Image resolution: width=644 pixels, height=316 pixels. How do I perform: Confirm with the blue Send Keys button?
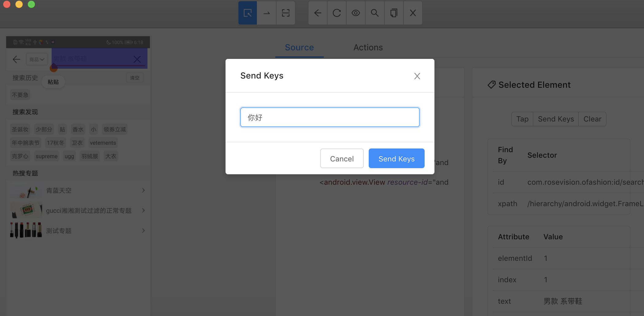[x=396, y=159]
